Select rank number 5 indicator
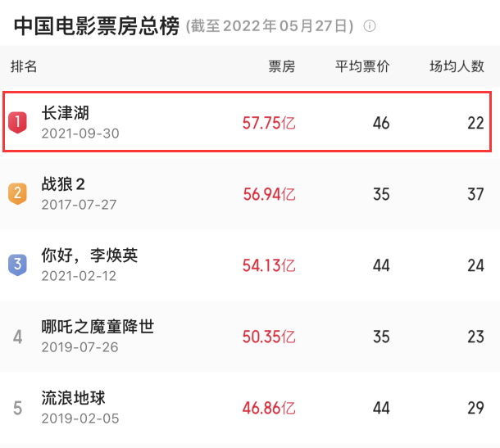The height and width of the screenshot is (448, 500). (17, 408)
